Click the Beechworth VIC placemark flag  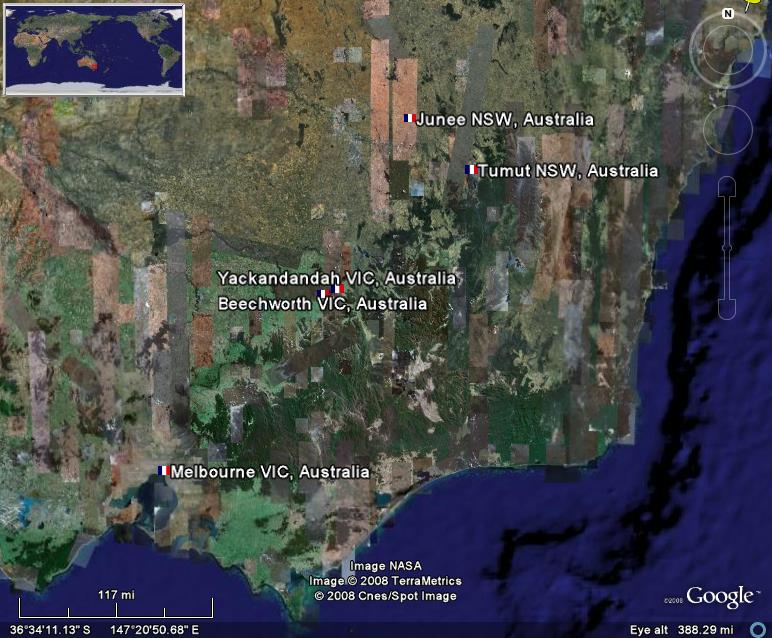pyautogui.click(x=323, y=294)
